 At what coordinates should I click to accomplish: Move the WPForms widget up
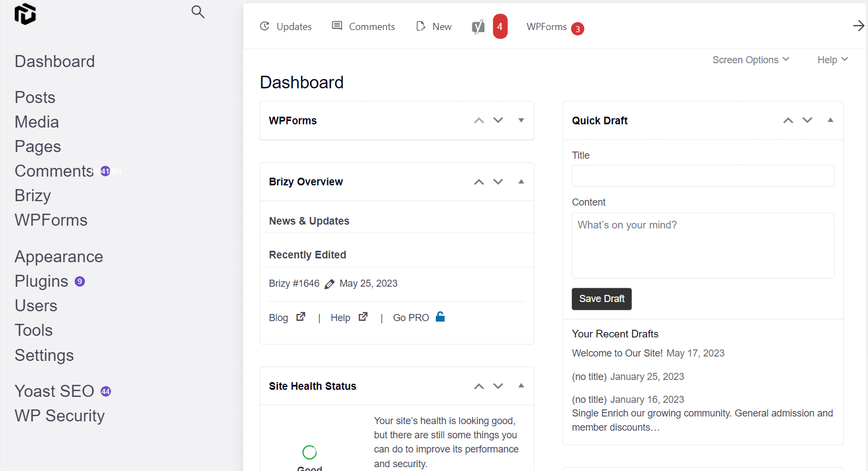[x=479, y=120]
